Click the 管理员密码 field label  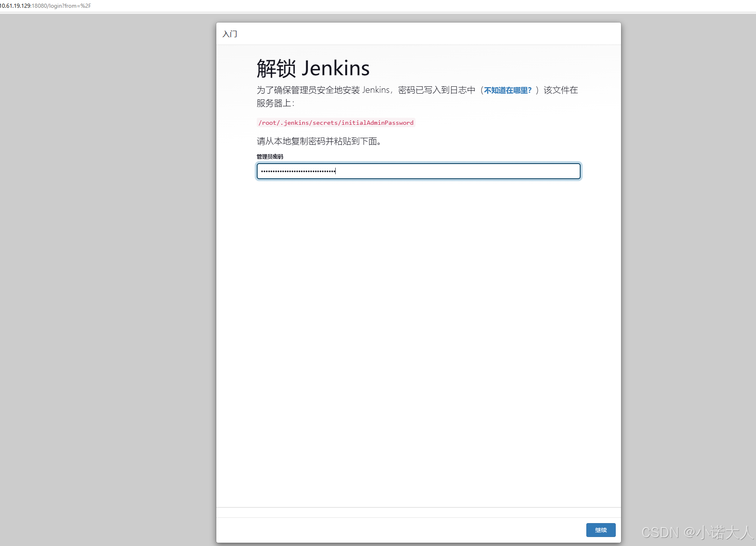270,157
